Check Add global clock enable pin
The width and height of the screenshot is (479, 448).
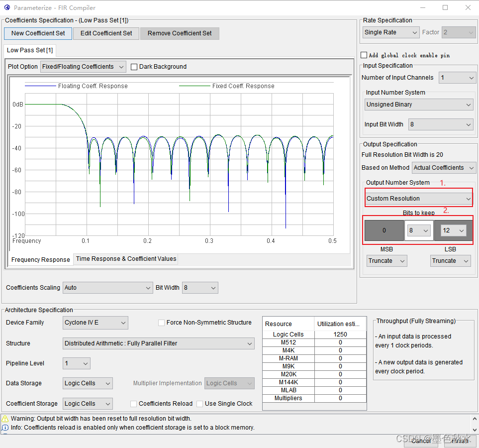tap(364, 55)
